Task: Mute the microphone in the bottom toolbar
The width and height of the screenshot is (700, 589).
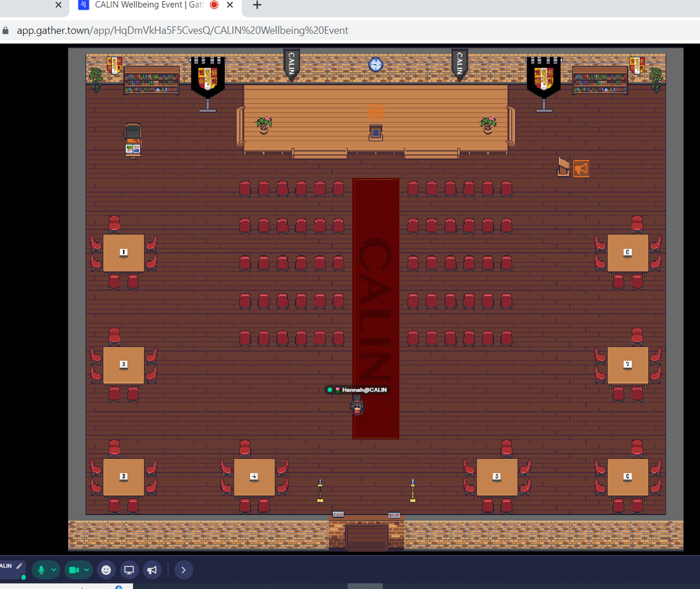Action: pyautogui.click(x=41, y=570)
